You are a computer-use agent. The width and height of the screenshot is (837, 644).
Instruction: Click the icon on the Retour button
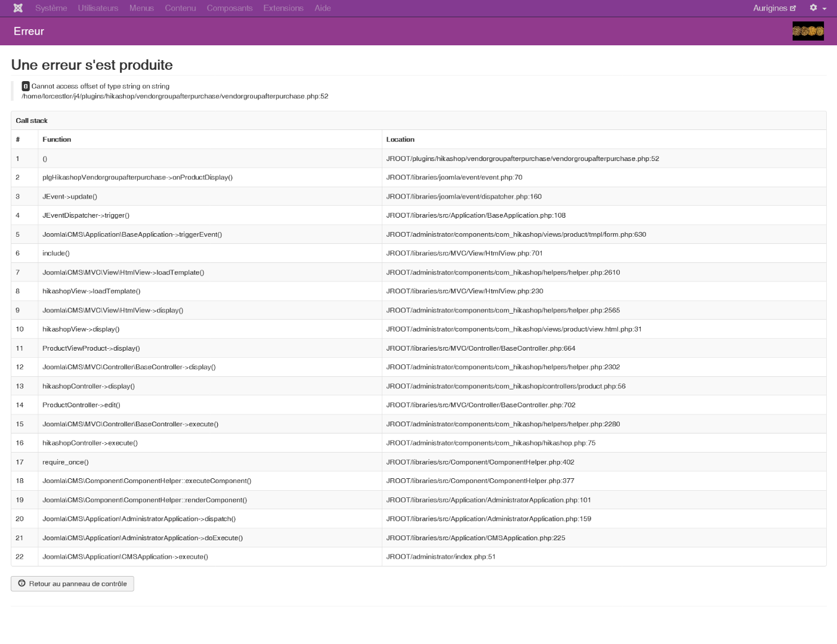click(22, 583)
